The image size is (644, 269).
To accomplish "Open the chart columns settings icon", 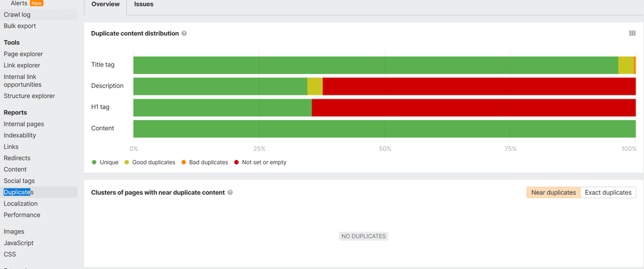I will point(632,34).
